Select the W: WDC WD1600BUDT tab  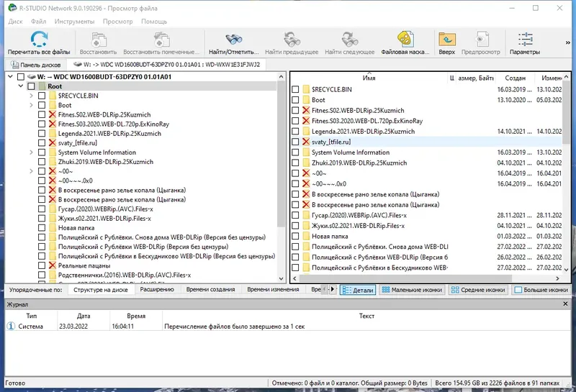(166, 65)
